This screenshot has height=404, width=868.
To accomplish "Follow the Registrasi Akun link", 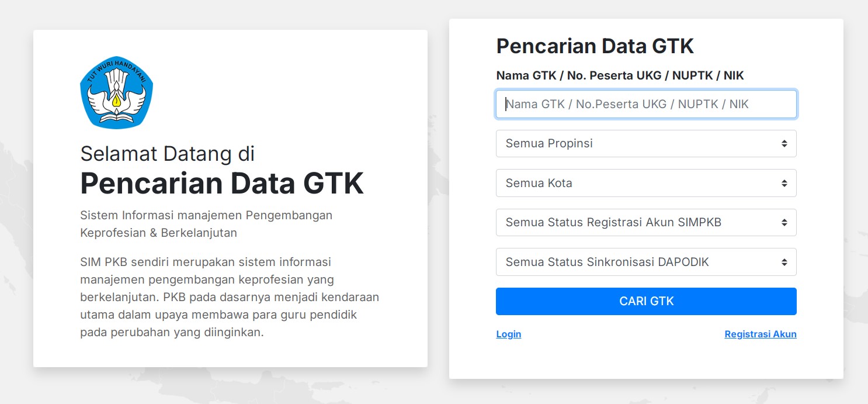I will (761, 334).
